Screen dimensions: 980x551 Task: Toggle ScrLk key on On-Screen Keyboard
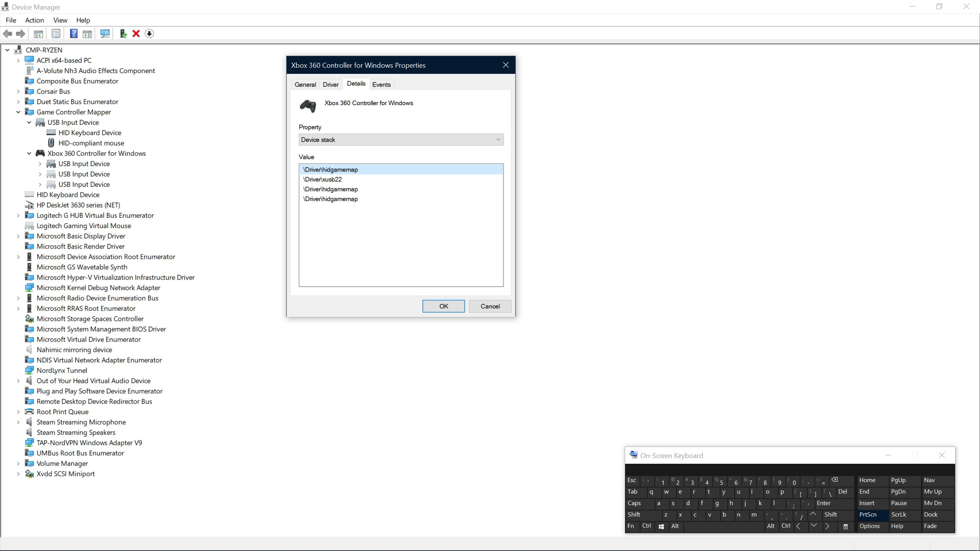click(x=898, y=515)
